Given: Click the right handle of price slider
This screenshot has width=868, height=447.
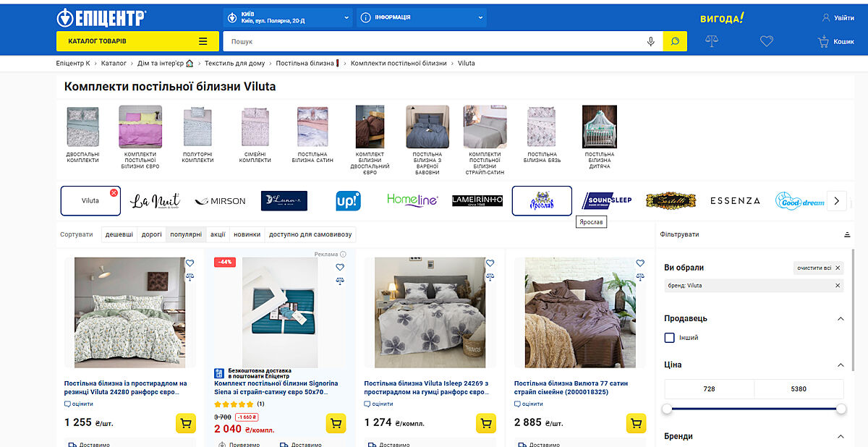Looking at the screenshot, I should [841, 409].
